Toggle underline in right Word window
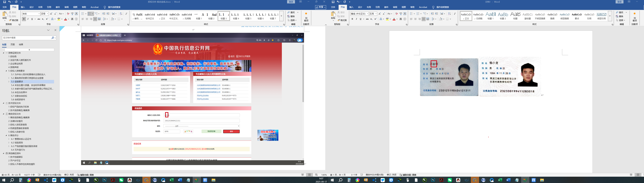The width and height of the screenshot is (644, 183). pyautogui.click(x=360, y=19)
